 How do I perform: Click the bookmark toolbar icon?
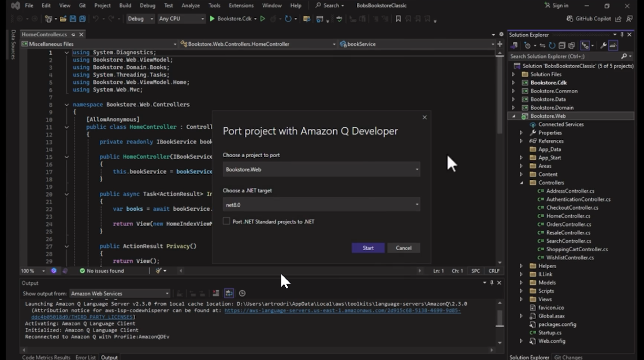point(398,18)
